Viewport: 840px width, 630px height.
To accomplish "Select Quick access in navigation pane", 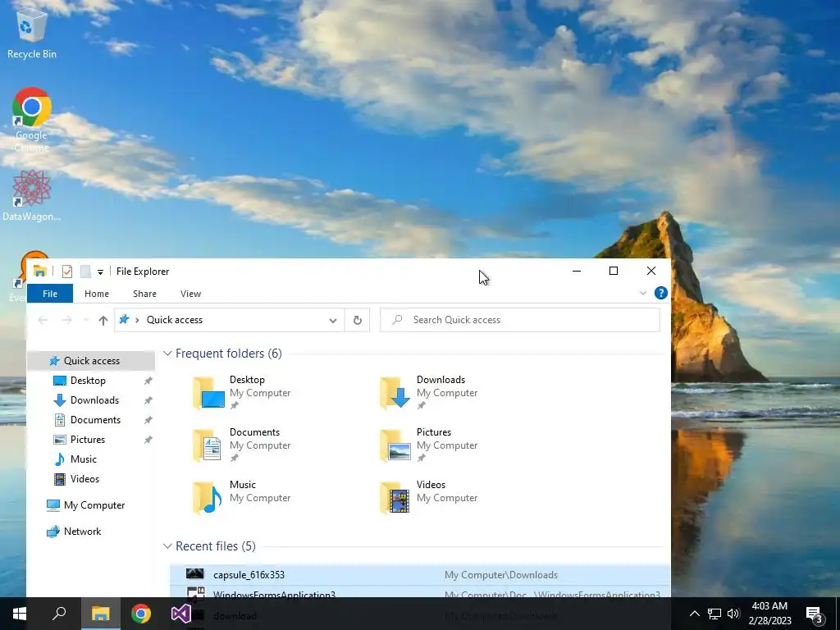I will coord(91,361).
